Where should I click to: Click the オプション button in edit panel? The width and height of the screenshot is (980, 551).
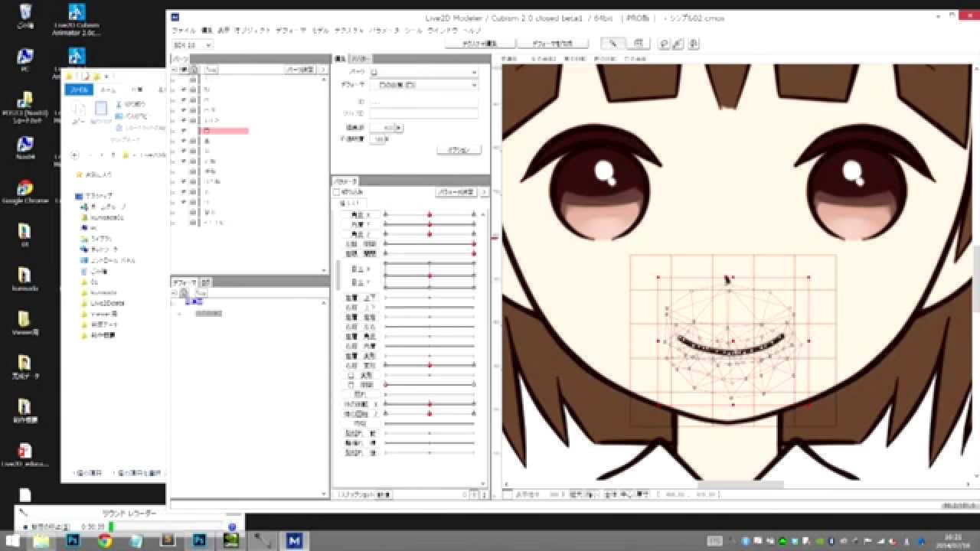pyautogui.click(x=458, y=150)
